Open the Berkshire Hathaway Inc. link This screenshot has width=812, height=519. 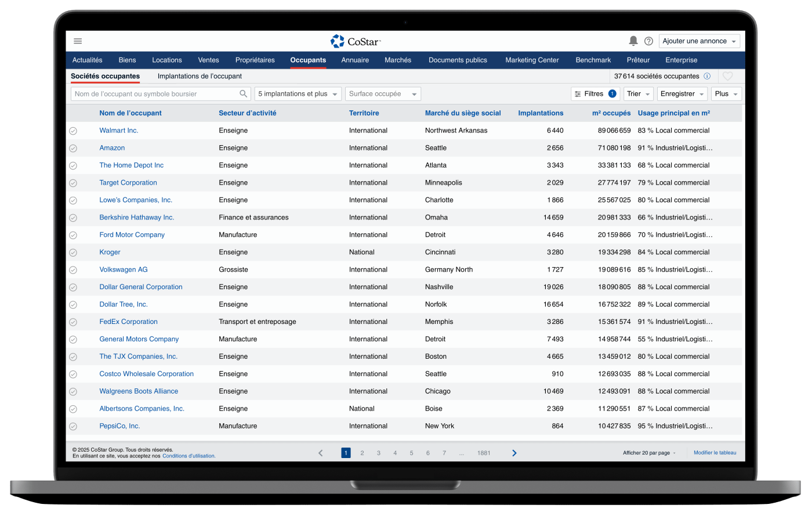pos(137,218)
